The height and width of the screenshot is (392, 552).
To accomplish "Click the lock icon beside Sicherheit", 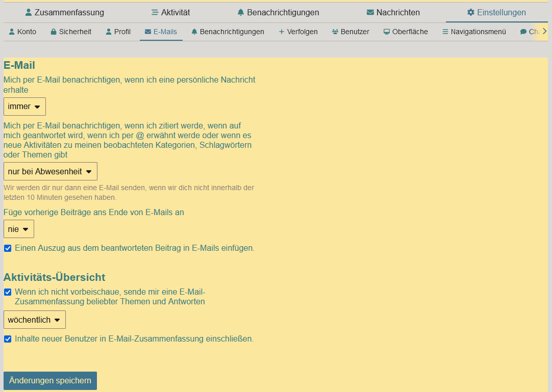I will [54, 32].
